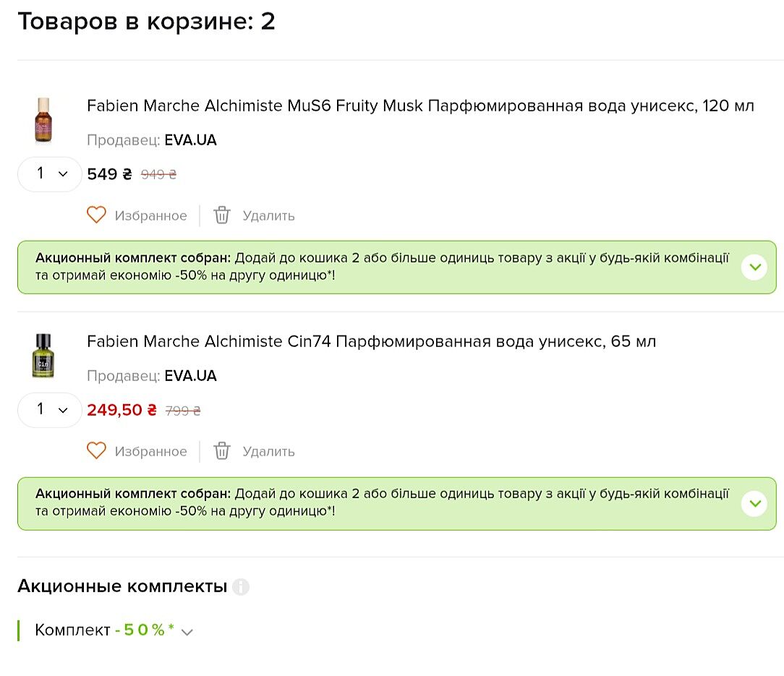Open Fabien Marche Alchimiste MuS6 product title
This screenshot has width=784, height=676.
click(x=420, y=106)
